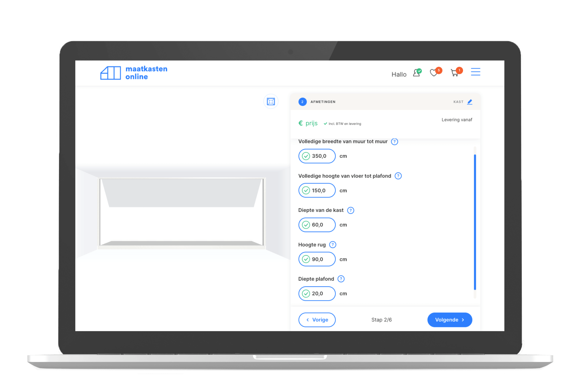Click the maatkasten online logo

pos(134,73)
